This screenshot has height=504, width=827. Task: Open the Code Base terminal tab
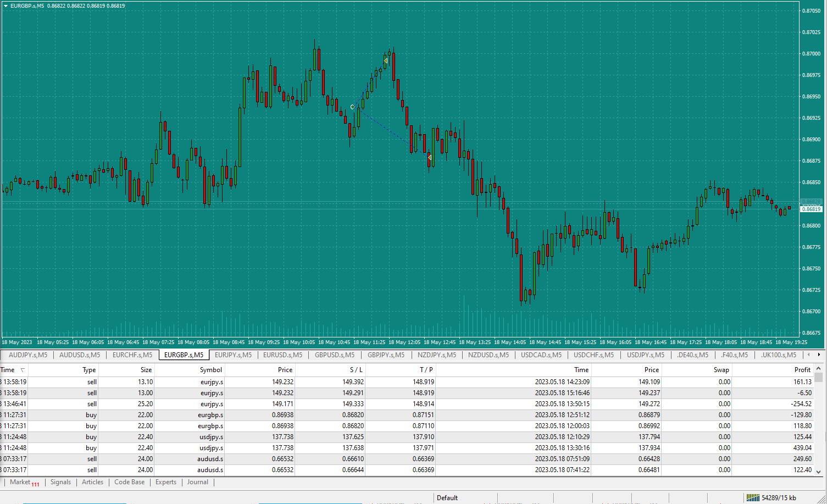[x=130, y=482]
